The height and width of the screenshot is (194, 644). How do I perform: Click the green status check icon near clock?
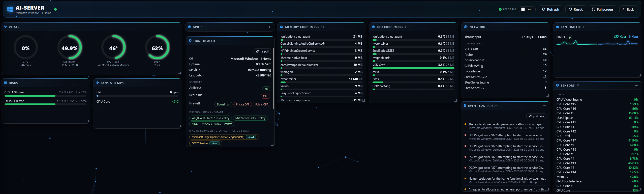pos(500,9)
